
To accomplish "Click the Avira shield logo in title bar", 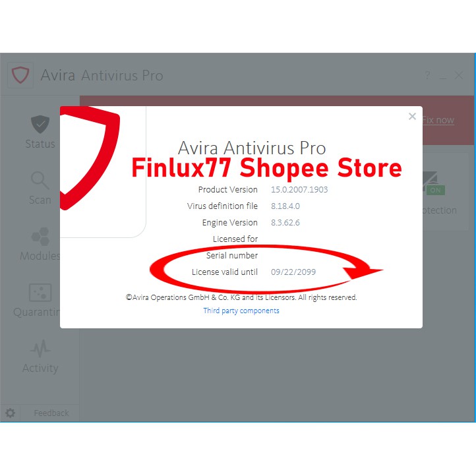I will (20, 75).
